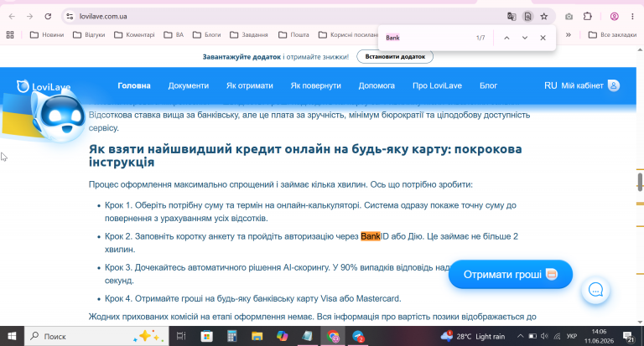The width and height of the screenshot is (644, 346).
Task: Click the page's vertical scrollbar thumb
Action: 640,182
